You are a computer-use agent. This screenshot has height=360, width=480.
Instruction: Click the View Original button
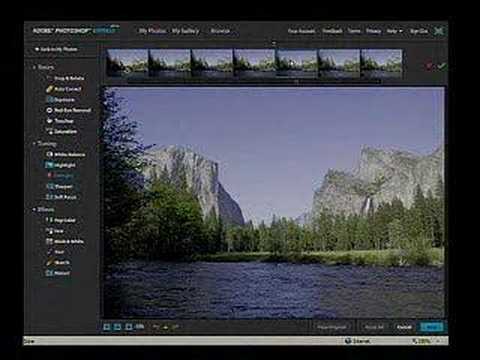(332, 327)
